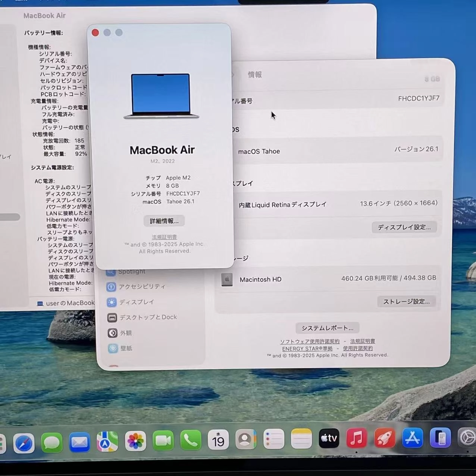The height and width of the screenshot is (476, 476).
Task: Open Maps from the Dock
Action: pyautogui.click(x=107, y=441)
